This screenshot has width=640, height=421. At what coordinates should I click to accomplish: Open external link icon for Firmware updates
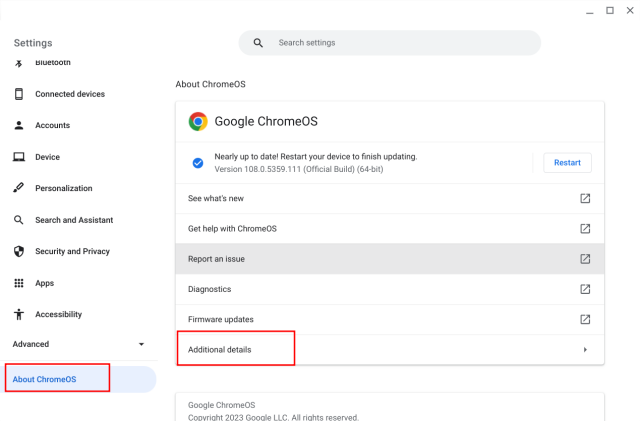[x=585, y=319]
